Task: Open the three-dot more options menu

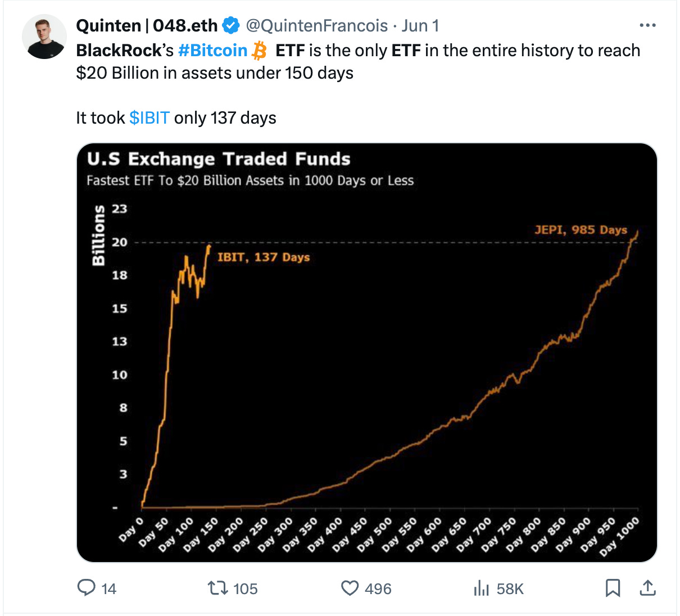Action: [x=647, y=25]
